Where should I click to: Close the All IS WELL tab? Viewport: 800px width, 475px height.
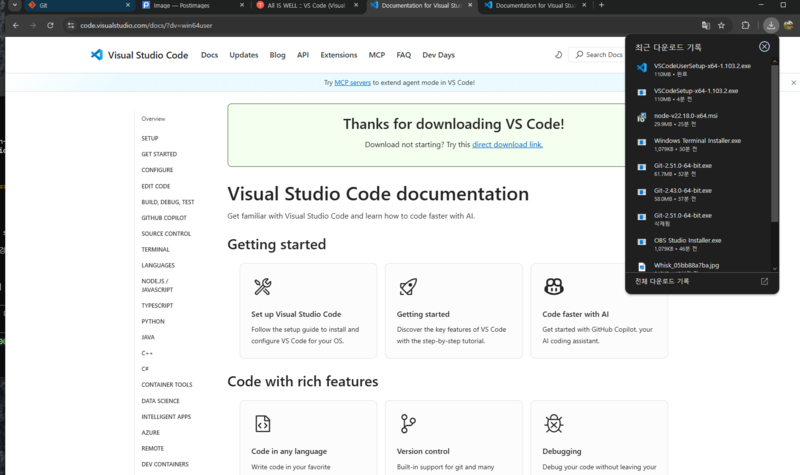pos(356,5)
